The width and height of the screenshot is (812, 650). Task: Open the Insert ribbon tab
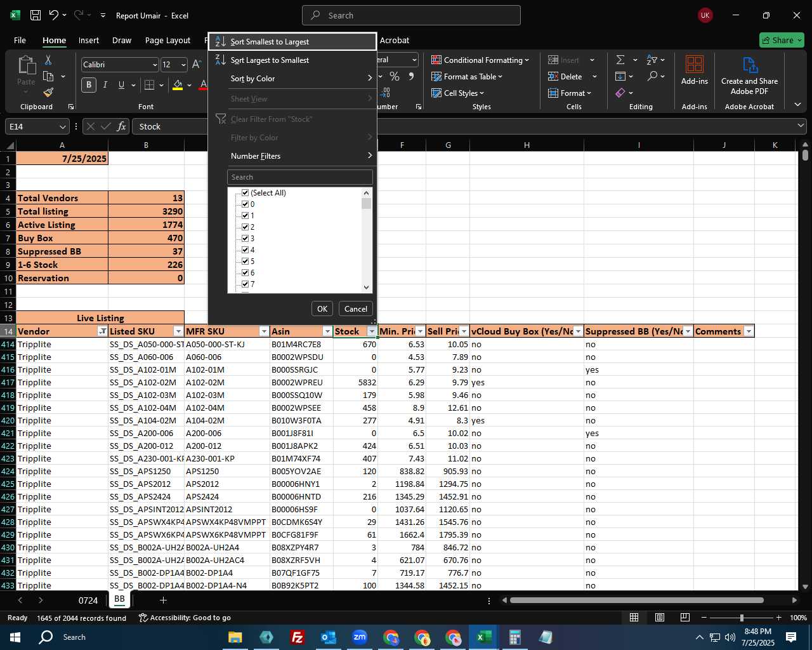tap(89, 40)
